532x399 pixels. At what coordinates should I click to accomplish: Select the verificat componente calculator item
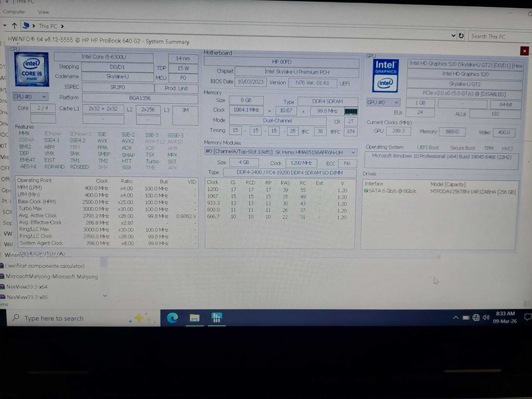(44, 266)
